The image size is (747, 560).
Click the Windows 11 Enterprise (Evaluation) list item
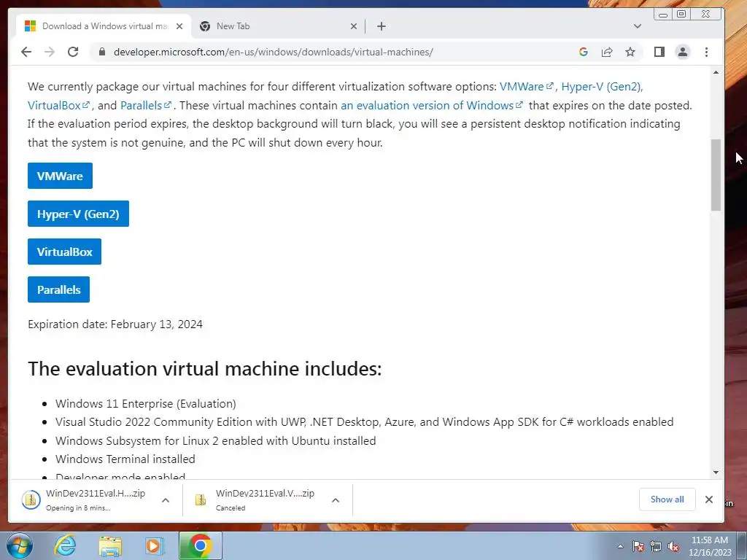(x=146, y=403)
